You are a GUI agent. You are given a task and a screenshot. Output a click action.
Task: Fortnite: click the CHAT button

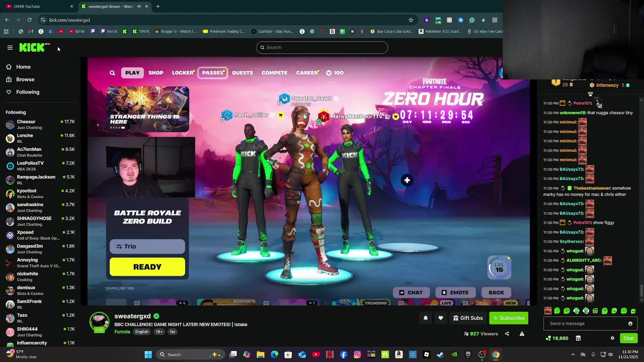pos(411,293)
